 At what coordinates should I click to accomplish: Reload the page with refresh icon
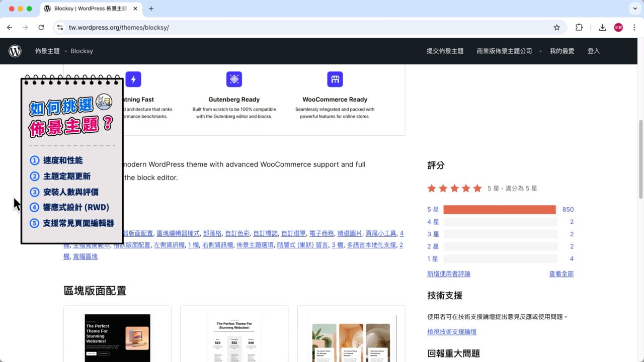pyautogui.click(x=41, y=28)
